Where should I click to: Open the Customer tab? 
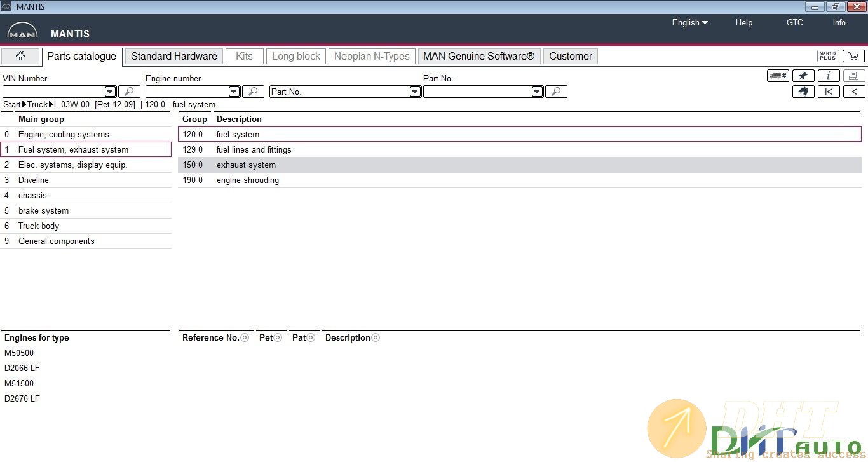(x=571, y=56)
